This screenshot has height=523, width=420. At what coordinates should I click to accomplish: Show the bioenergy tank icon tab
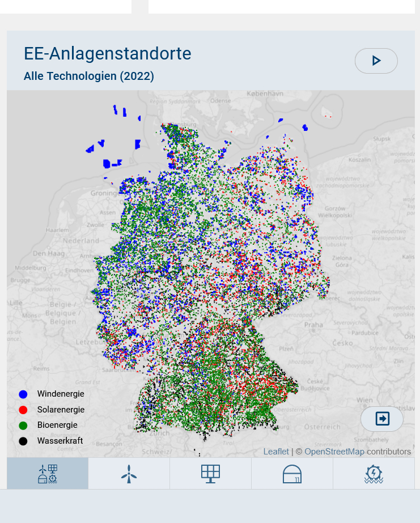point(292,474)
